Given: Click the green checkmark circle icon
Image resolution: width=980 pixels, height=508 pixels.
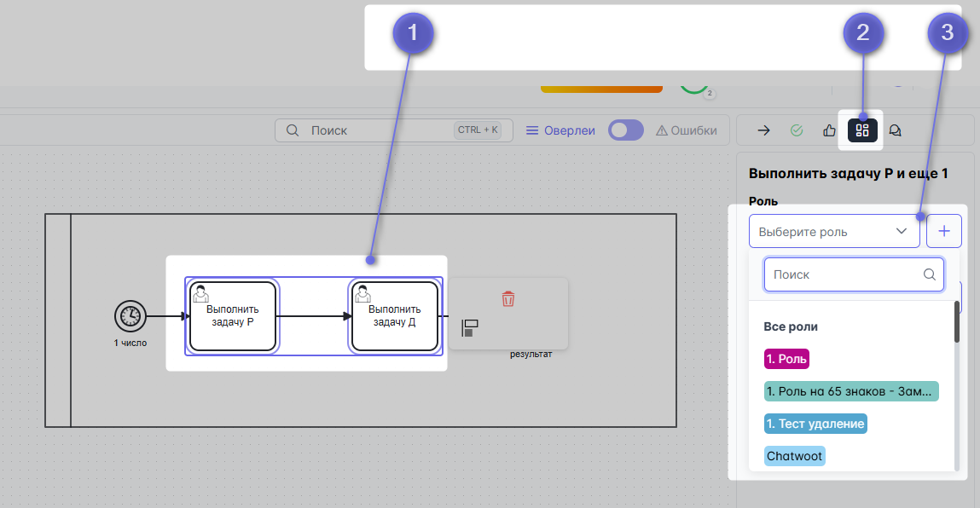Looking at the screenshot, I should point(797,130).
